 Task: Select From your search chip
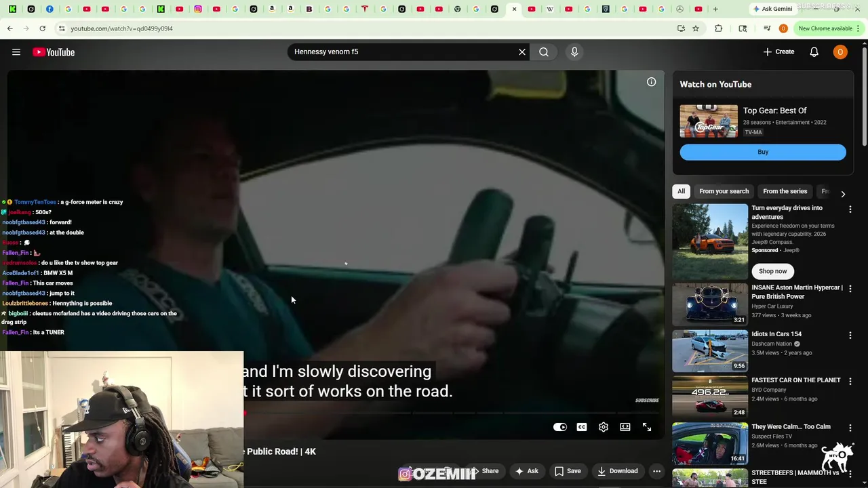click(724, 191)
